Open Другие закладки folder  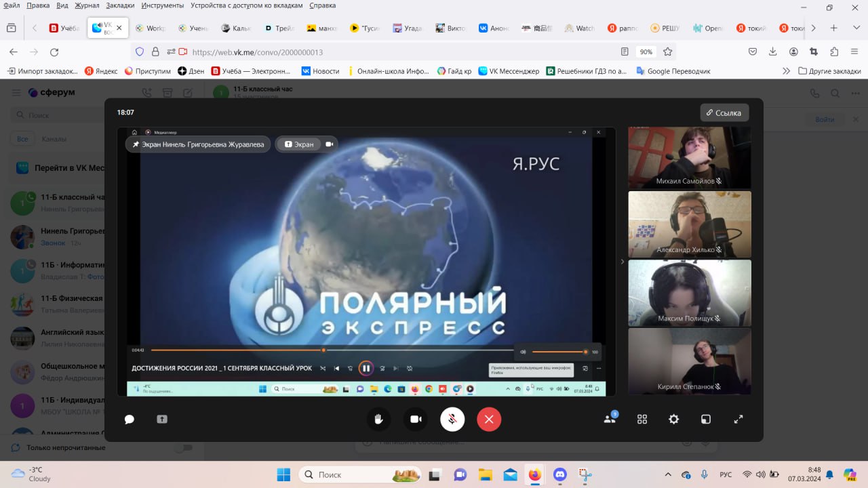click(829, 70)
